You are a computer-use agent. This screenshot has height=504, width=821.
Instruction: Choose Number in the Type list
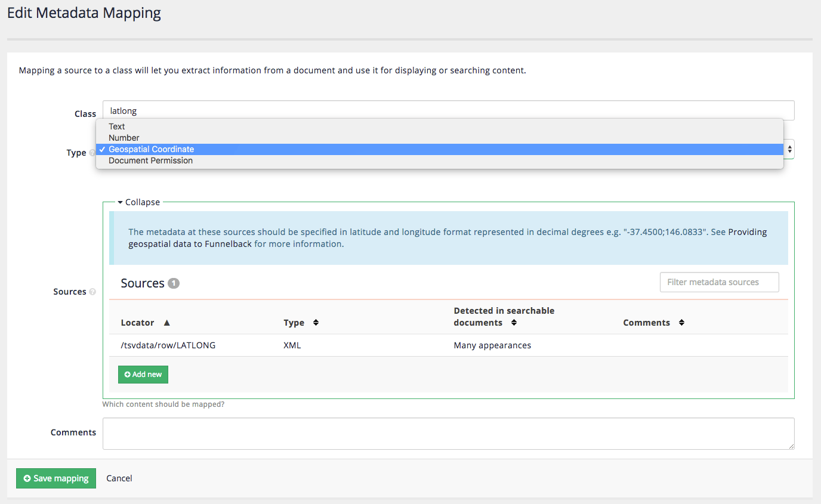click(124, 138)
